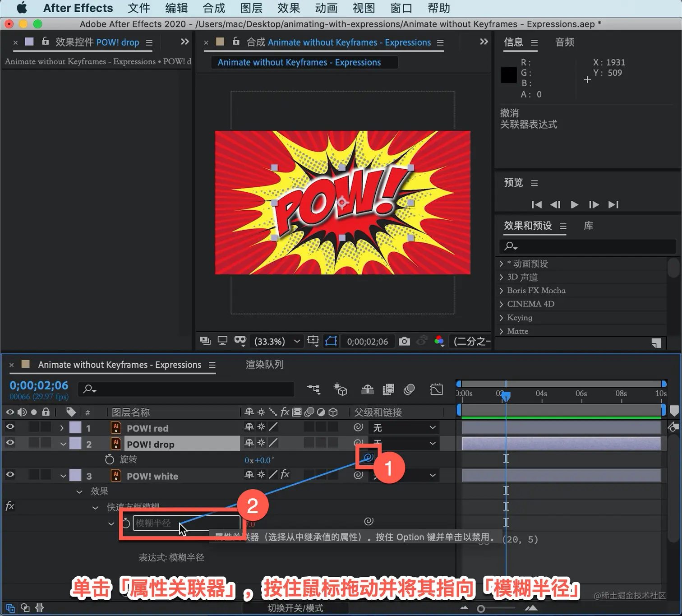Click the 切换开关/模式 button
The height and width of the screenshot is (616, 682).
pos(295,608)
